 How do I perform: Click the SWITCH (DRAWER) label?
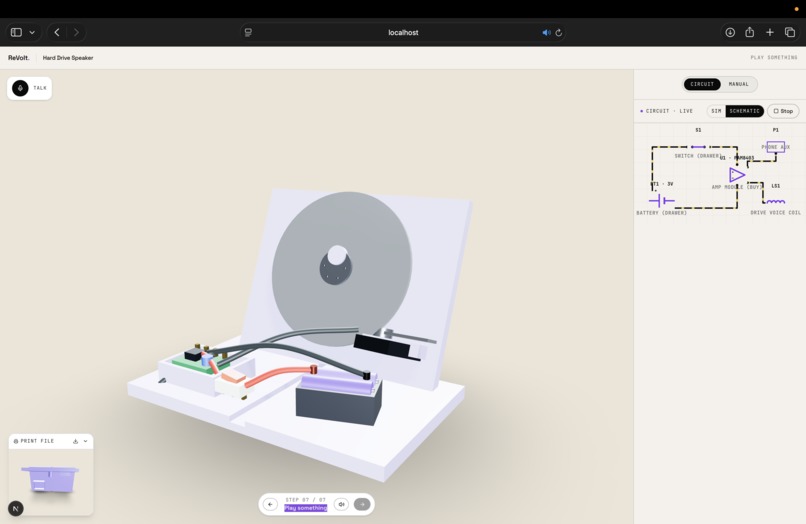point(698,156)
